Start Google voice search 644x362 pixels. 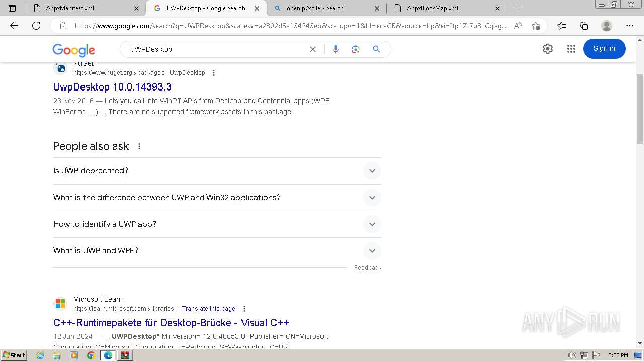pos(336,49)
